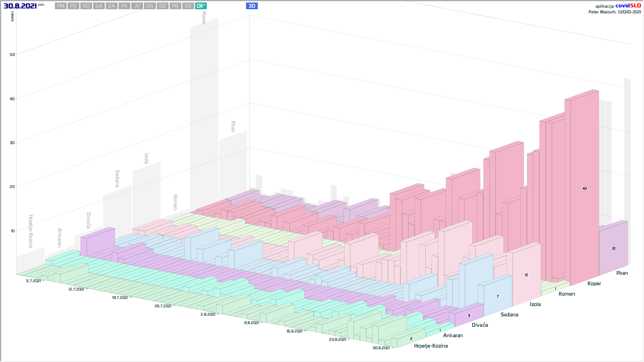644x362 pixels.
Task: Toggle the 3D view button
Action: tap(252, 6)
